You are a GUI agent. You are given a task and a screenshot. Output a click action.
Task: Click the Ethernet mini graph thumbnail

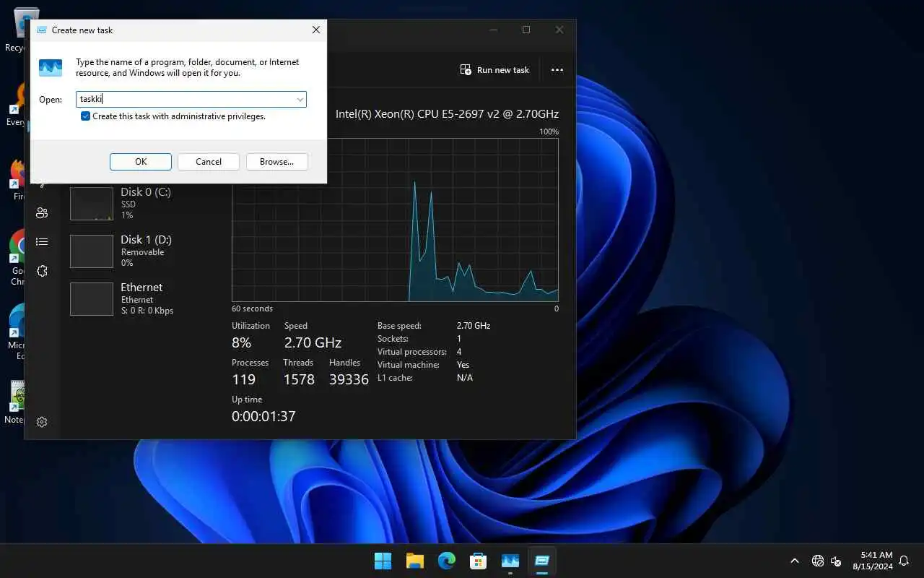[92, 299]
